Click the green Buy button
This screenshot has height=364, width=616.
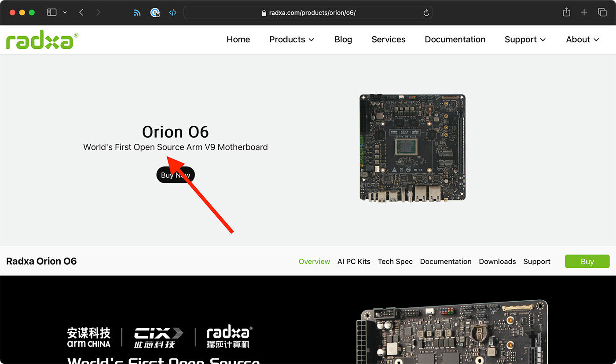(587, 261)
